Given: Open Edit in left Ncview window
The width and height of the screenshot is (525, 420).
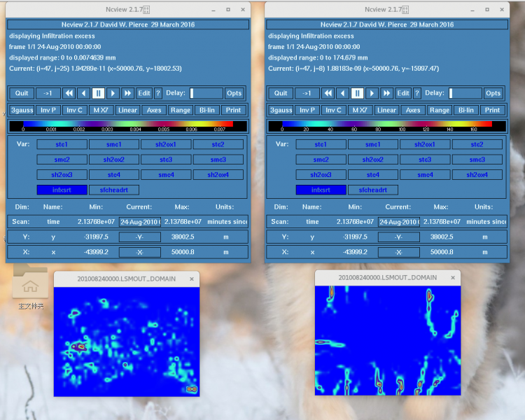Looking at the screenshot, I should click(x=143, y=93).
